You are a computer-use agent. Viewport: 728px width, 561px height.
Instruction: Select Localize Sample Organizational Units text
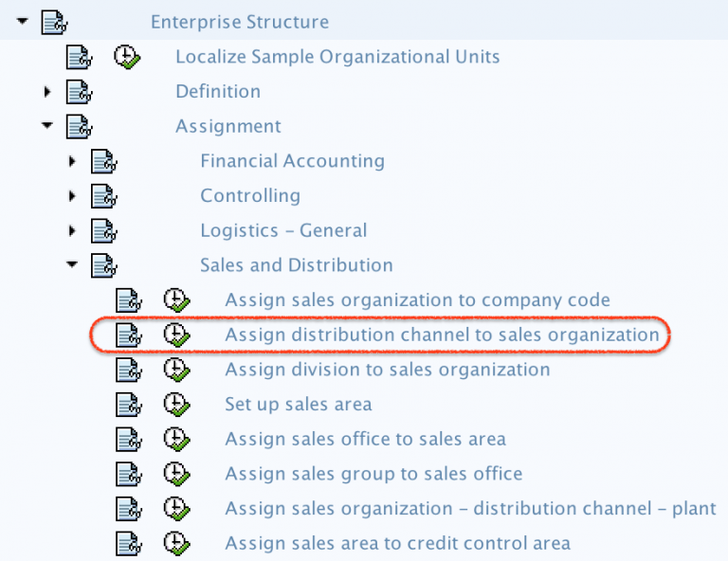click(337, 57)
